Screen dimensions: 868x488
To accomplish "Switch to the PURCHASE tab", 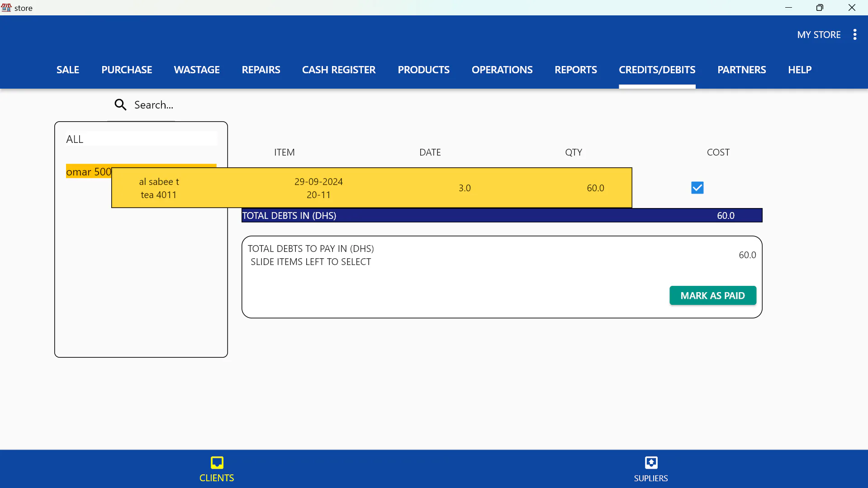I will 127,70.
